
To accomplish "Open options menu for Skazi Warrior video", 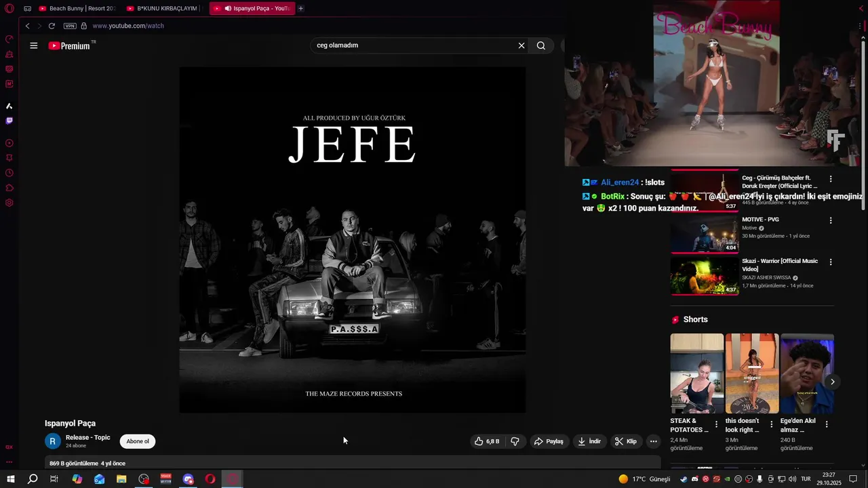I will pos(831,262).
